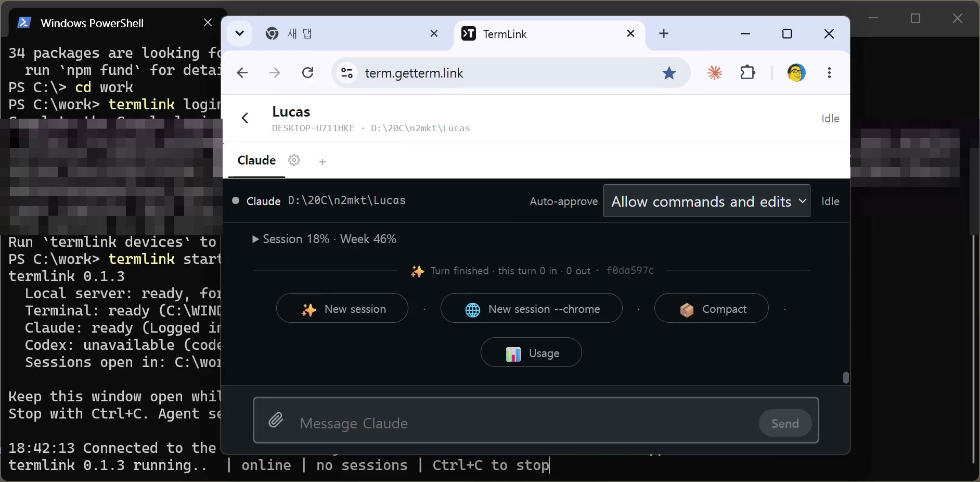Screen dimensions: 980x482
Task: Open the Extensions puzzle icon
Action: (x=747, y=72)
